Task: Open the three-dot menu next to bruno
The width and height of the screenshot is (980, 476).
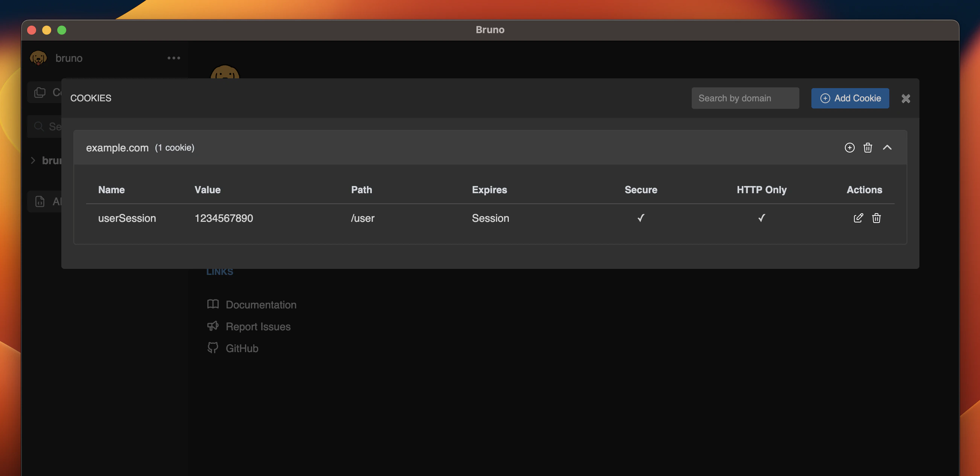Action: tap(173, 58)
